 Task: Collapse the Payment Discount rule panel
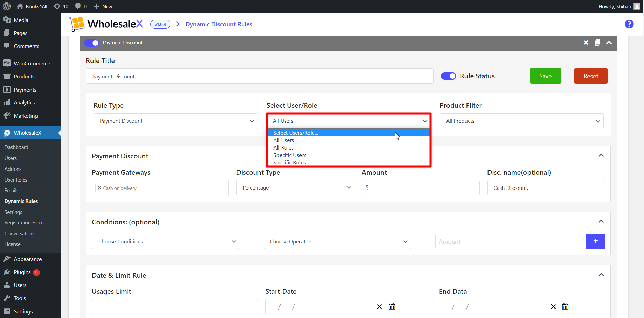click(609, 43)
